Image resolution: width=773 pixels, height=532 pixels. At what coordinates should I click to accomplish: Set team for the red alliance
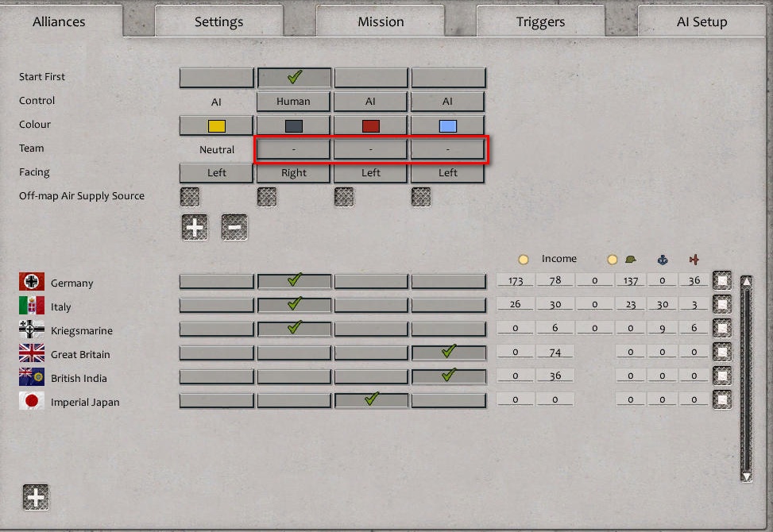point(371,149)
